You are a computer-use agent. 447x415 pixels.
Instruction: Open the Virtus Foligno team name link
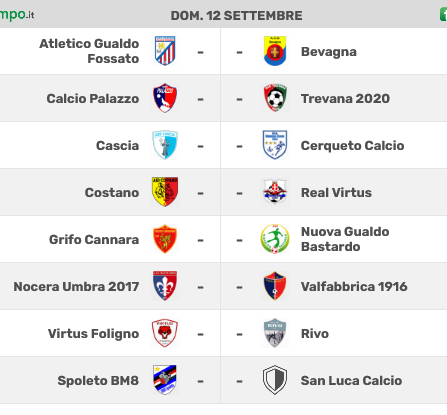pos(94,334)
